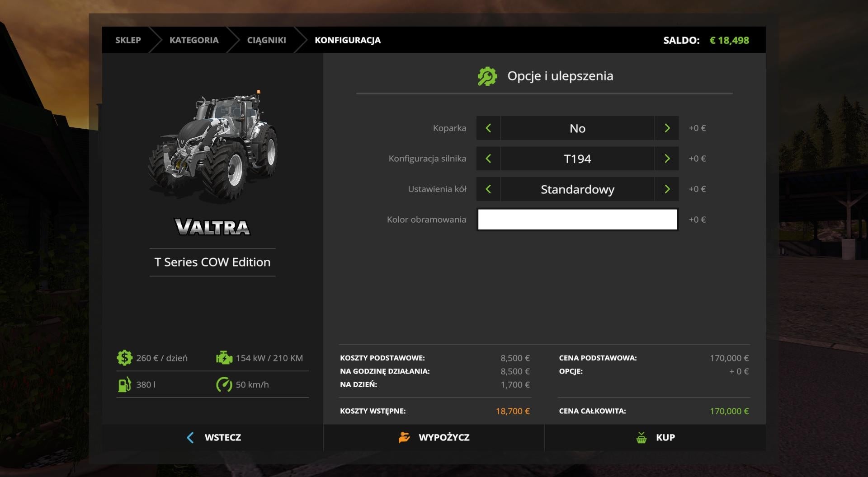The image size is (868, 477).
Task: Open the white Kolor obramowania swatch
Action: 577,220
